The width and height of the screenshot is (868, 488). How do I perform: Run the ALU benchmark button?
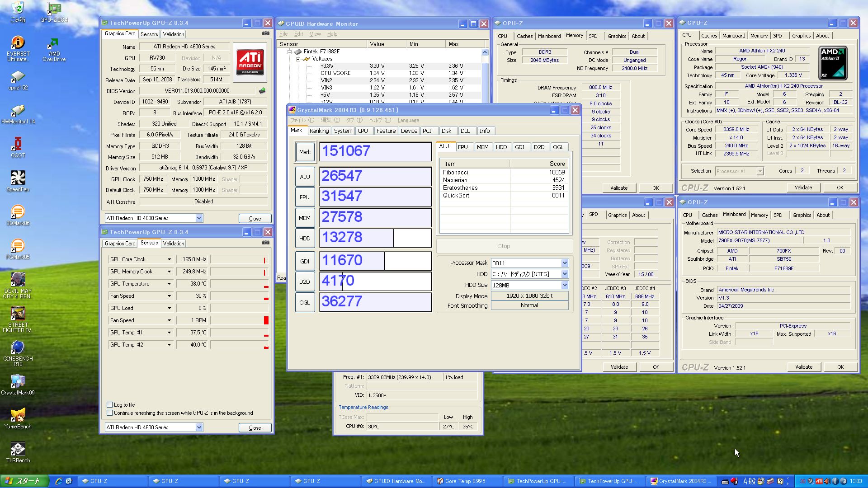[x=305, y=177]
